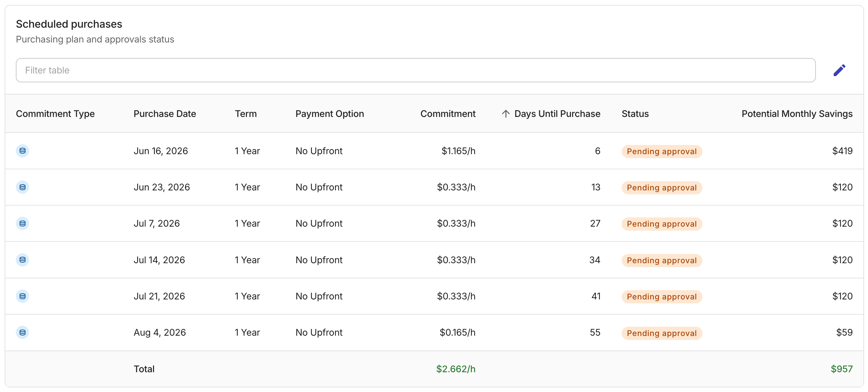Viewport: 868px width, 392px height.
Task: Click the $1.165/h commitment value
Action: [458, 151]
